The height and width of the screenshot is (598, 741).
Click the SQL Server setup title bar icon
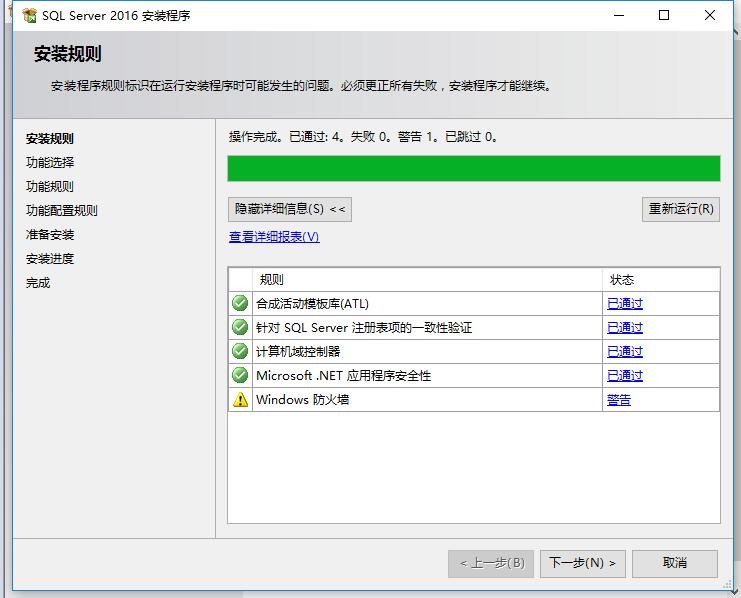29,15
